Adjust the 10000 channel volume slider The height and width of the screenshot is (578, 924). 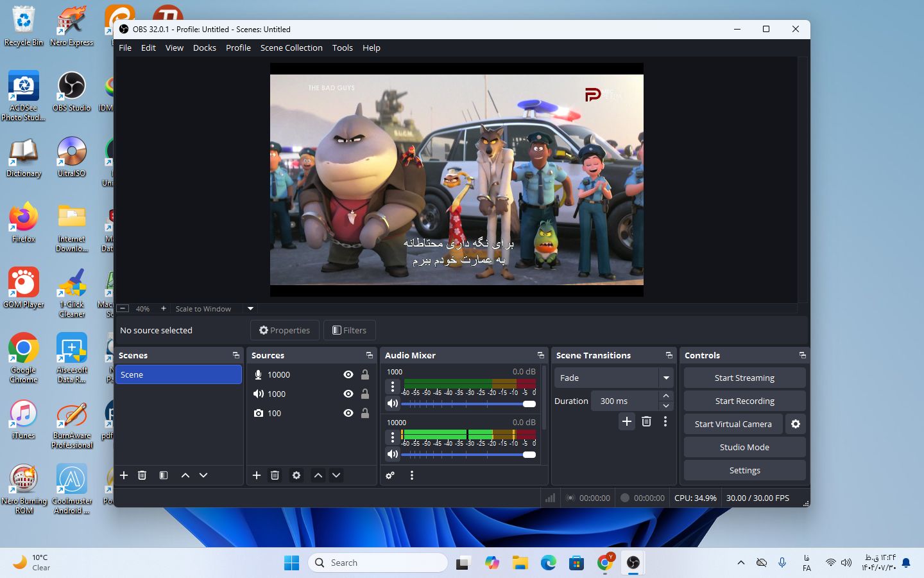(x=468, y=454)
